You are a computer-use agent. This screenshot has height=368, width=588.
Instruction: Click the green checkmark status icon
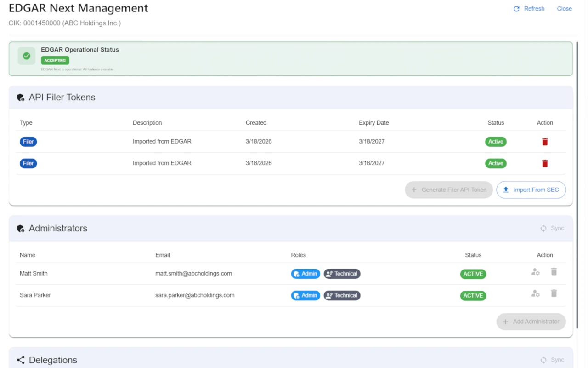tap(27, 56)
